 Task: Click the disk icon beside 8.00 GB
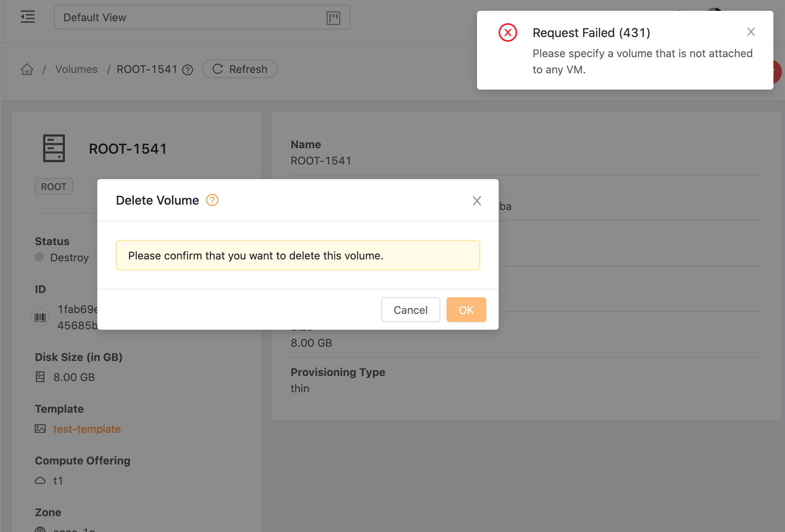click(40, 377)
